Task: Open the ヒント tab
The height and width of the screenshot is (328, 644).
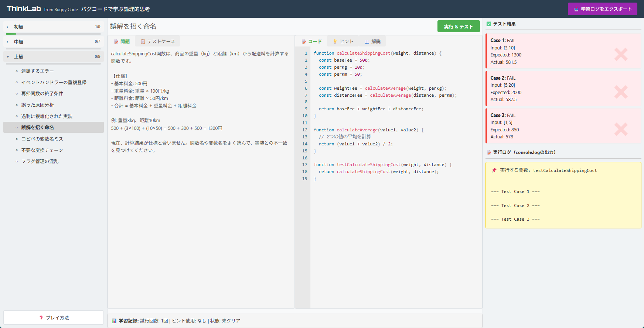Action: tap(343, 41)
